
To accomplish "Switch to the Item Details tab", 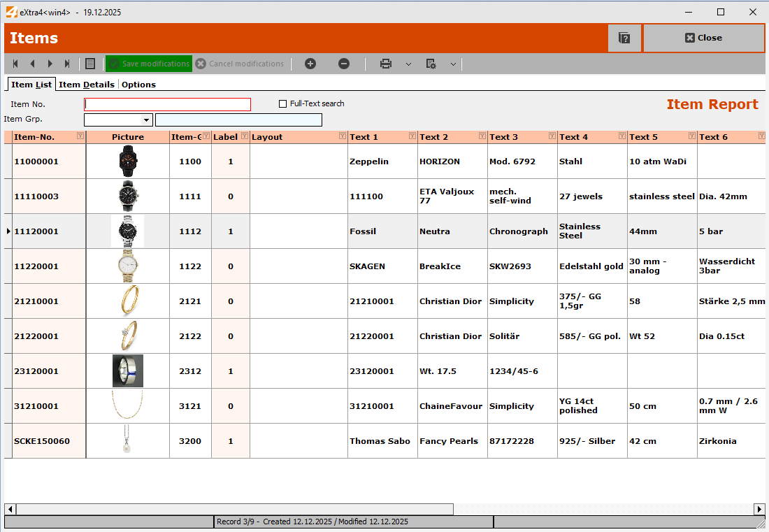I will pyautogui.click(x=87, y=85).
